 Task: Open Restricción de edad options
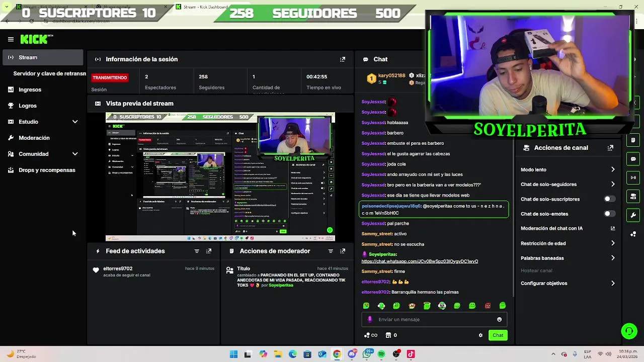(568, 243)
